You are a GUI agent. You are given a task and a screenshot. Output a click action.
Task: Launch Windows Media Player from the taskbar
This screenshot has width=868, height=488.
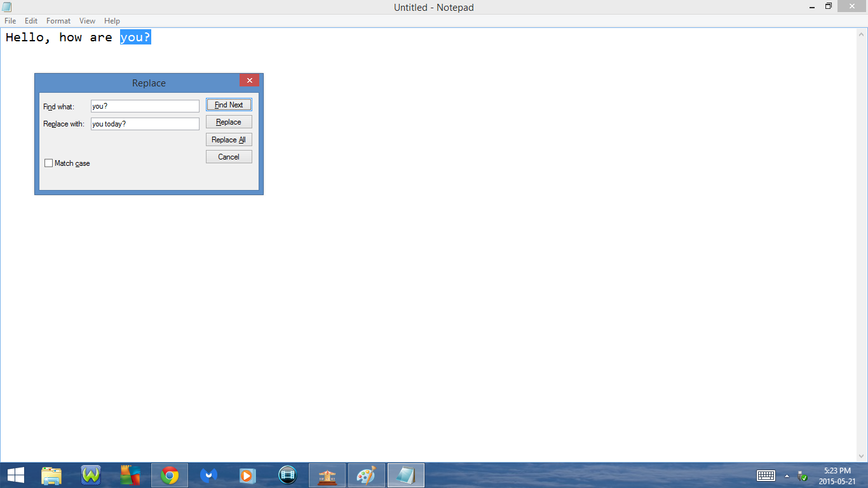247,475
